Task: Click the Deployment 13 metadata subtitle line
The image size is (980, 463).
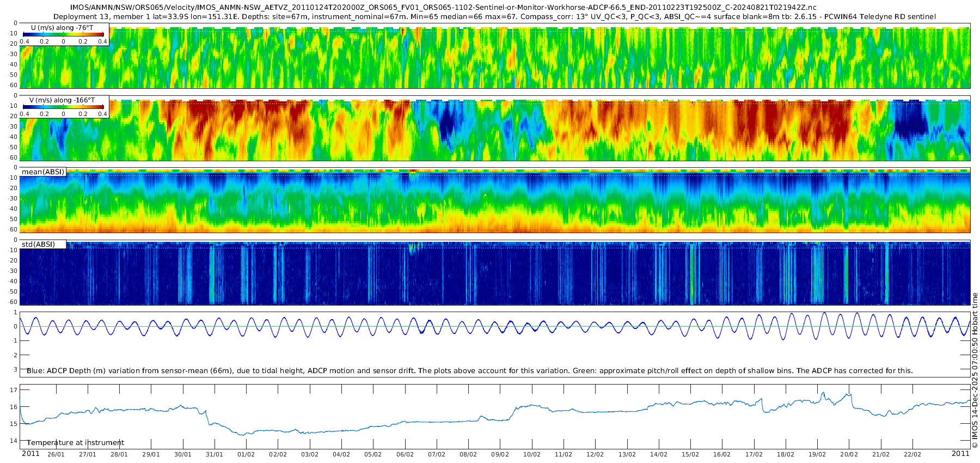Action: 494,16
